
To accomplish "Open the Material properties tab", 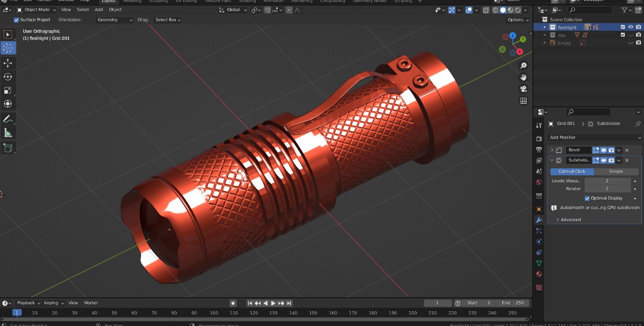I will point(539,275).
